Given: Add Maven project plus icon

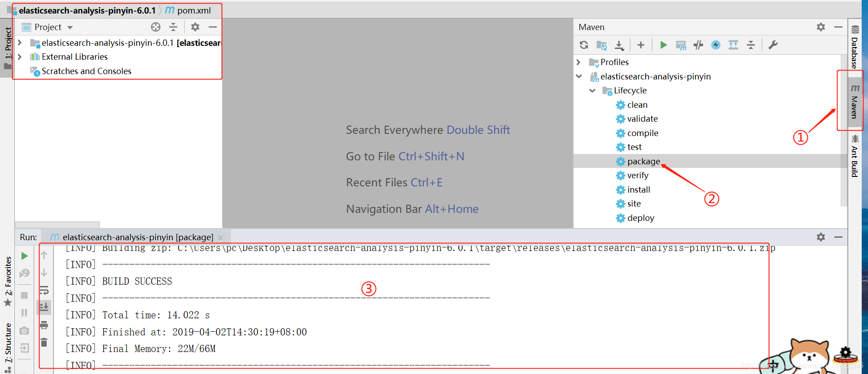Looking at the screenshot, I should (641, 45).
